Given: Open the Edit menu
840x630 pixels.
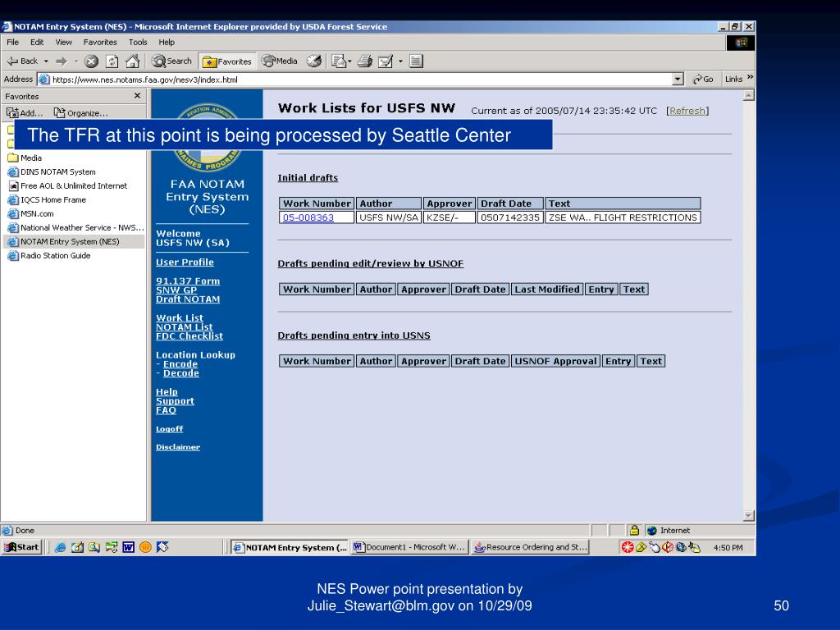Looking at the screenshot, I should click(x=37, y=43).
